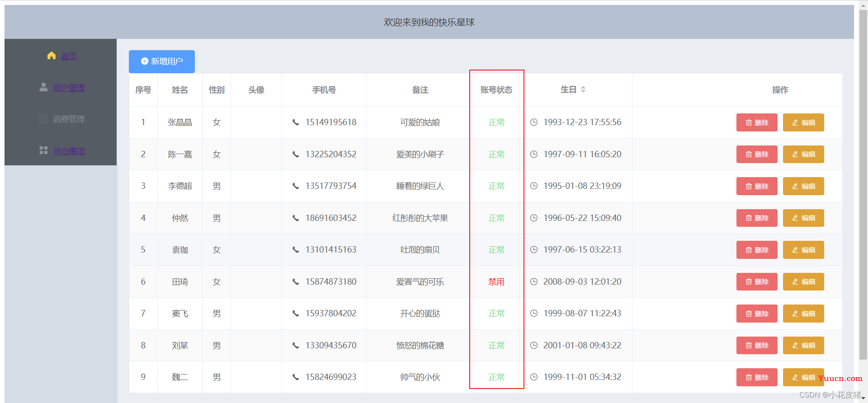Edit user 李德超 with 编辑 button
Image resolution: width=868 pixels, height=403 pixels.
803,186
